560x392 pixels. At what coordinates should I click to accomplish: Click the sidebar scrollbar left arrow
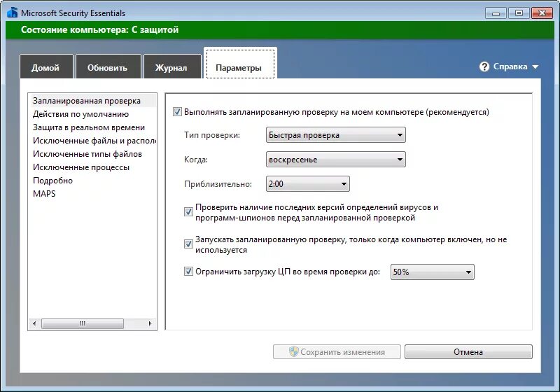point(34,324)
